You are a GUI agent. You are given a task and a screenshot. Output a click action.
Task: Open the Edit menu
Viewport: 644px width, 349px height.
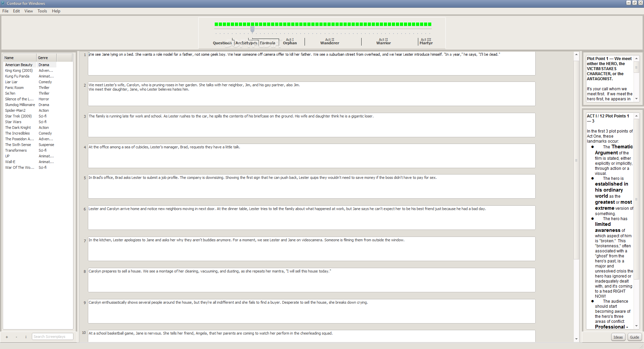tap(16, 11)
